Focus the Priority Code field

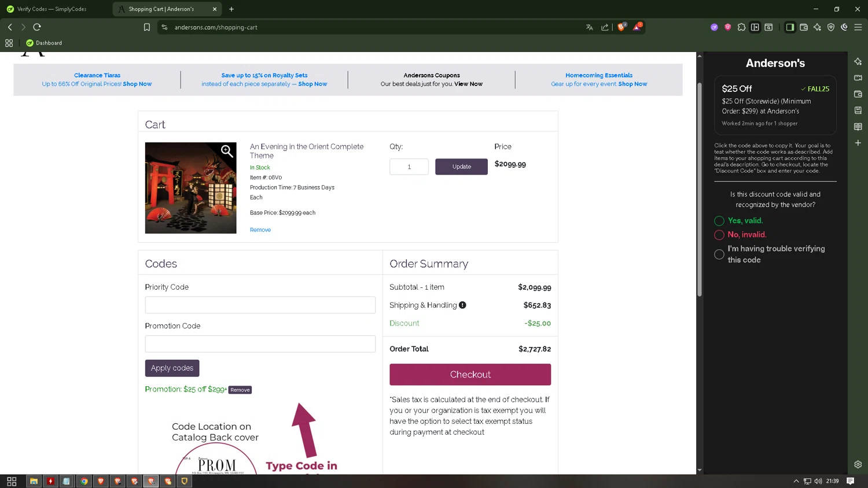pos(260,305)
